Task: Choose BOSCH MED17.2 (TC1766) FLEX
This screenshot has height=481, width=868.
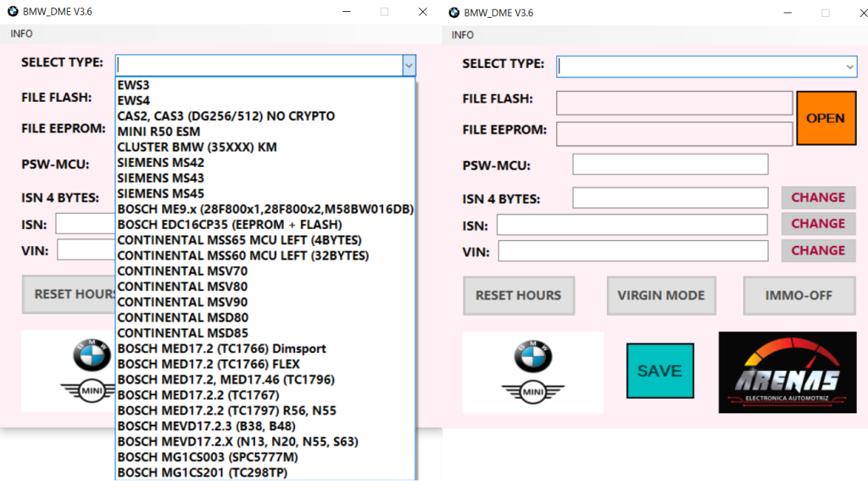Action: click(x=265, y=364)
